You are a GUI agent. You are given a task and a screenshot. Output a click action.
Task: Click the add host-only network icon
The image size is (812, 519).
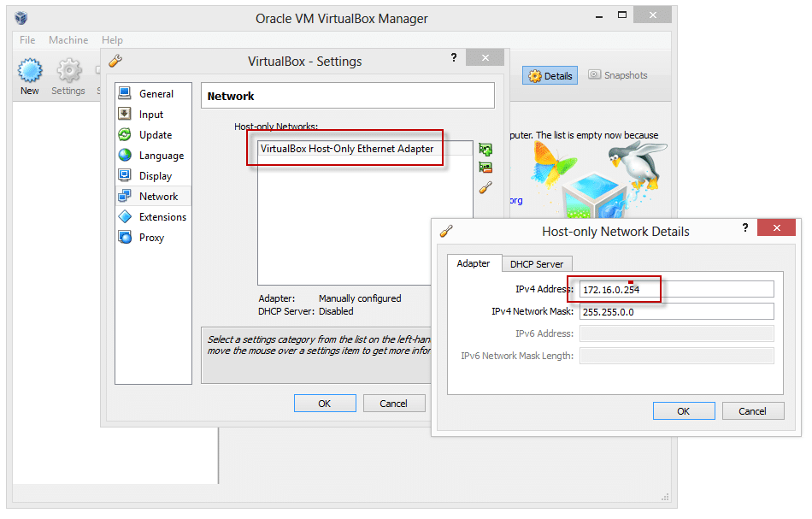point(485,149)
